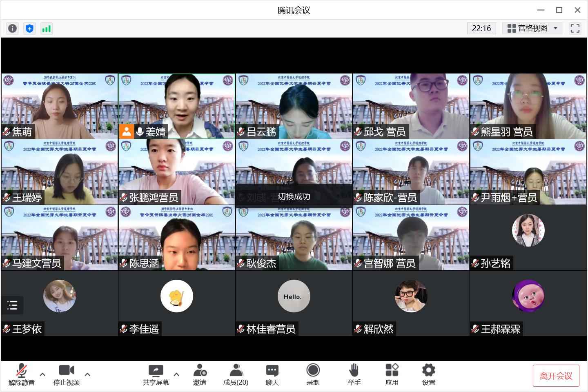Open the meeting info icon
Image resolution: width=588 pixels, height=392 pixels.
coord(13,28)
